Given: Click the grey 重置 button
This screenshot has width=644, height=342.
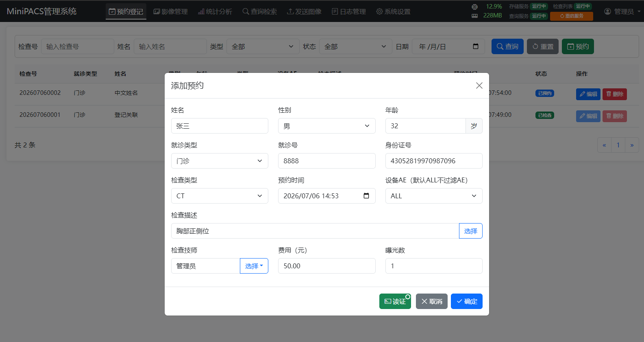Looking at the screenshot, I should click(543, 46).
